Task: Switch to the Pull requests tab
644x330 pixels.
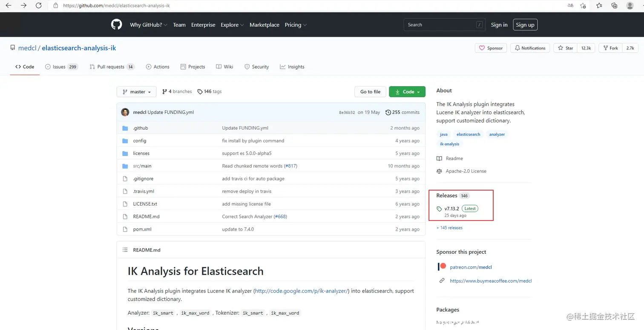Action: tap(112, 67)
